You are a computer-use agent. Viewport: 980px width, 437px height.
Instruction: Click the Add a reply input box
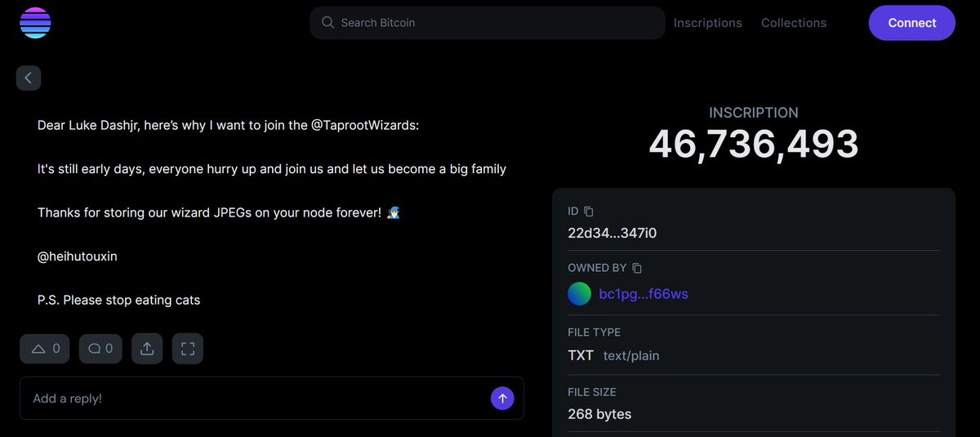[x=272, y=399]
